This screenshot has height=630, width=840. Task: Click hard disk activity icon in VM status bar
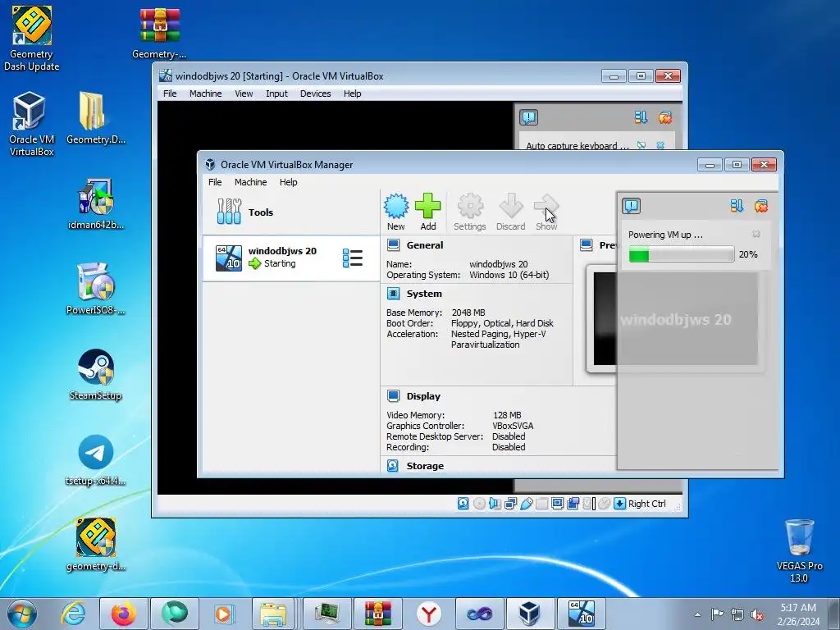pyautogui.click(x=463, y=504)
